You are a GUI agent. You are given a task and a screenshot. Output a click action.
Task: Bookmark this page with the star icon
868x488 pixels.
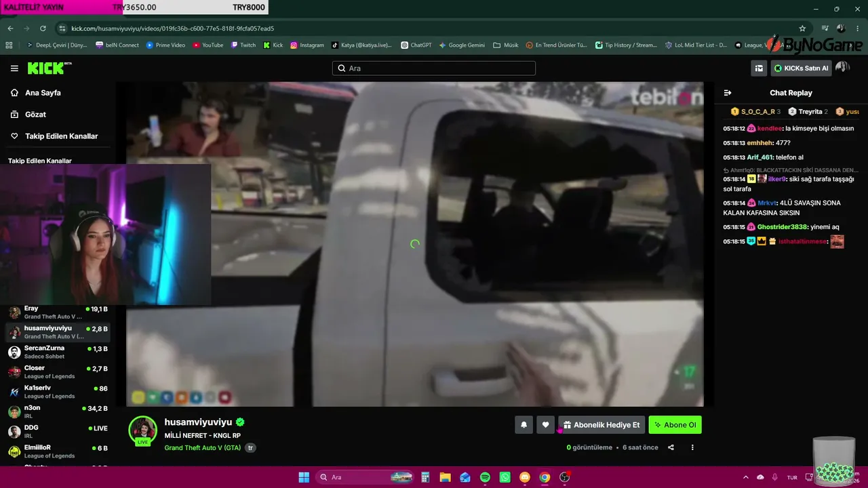802,28
